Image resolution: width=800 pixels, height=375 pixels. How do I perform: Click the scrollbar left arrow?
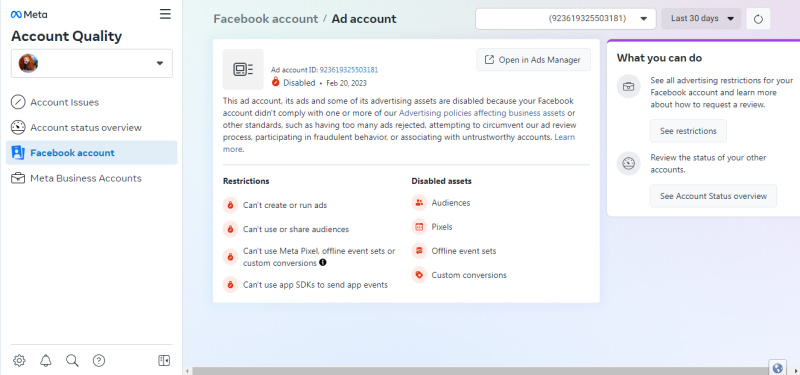click(x=186, y=371)
